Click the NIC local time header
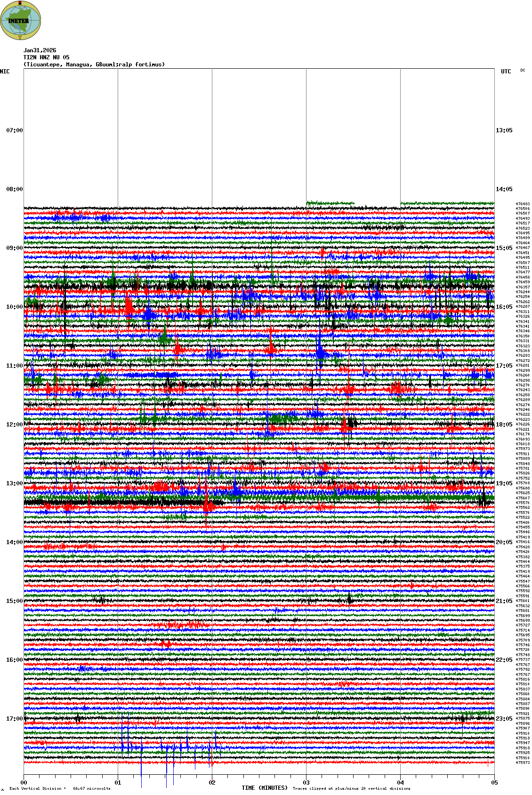The height and width of the screenshot is (795, 532). click(5, 72)
